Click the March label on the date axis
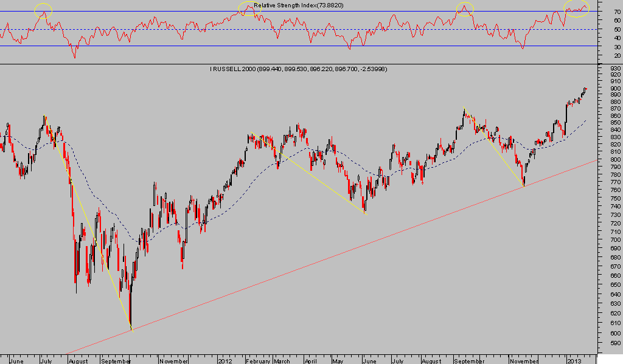The width and height of the screenshot is (623, 364). click(x=283, y=360)
